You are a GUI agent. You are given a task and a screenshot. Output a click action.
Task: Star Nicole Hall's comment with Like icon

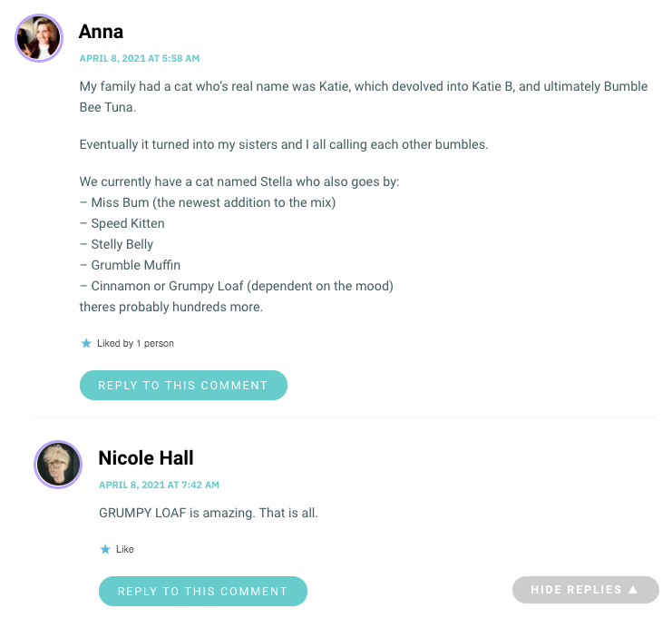(105, 549)
